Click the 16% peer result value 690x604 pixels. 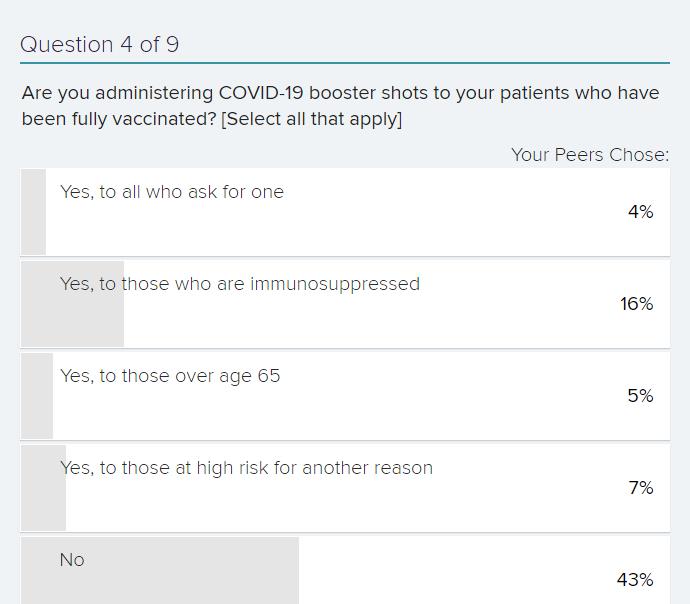[636, 304]
